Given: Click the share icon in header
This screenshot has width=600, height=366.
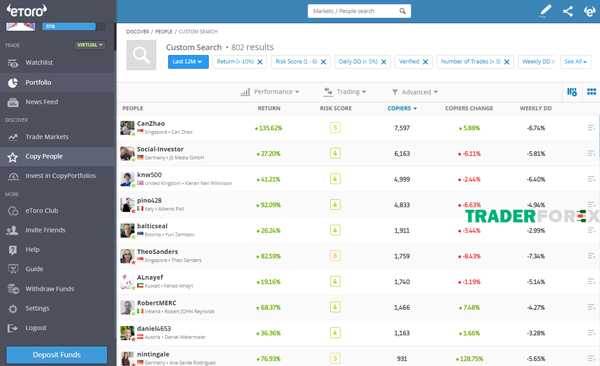Looking at the screenshot, I should (568, 11).
